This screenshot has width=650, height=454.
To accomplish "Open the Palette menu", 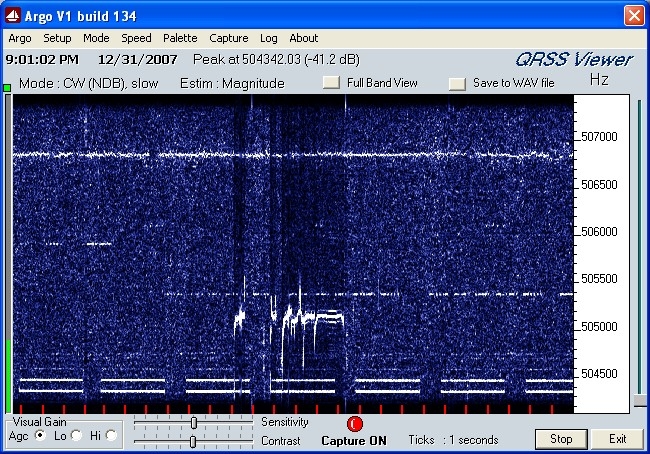I will coord(180,38).
